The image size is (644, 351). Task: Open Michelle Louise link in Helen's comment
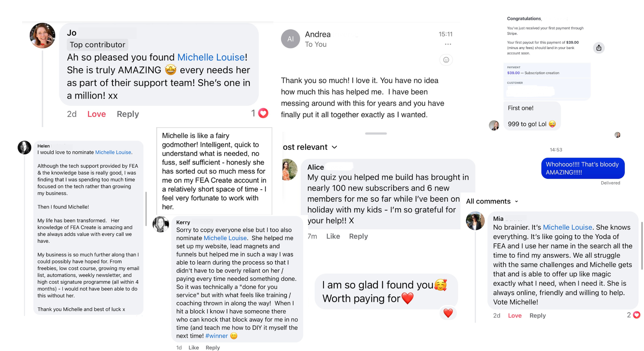pyautogui.click(x=113, y=152)
